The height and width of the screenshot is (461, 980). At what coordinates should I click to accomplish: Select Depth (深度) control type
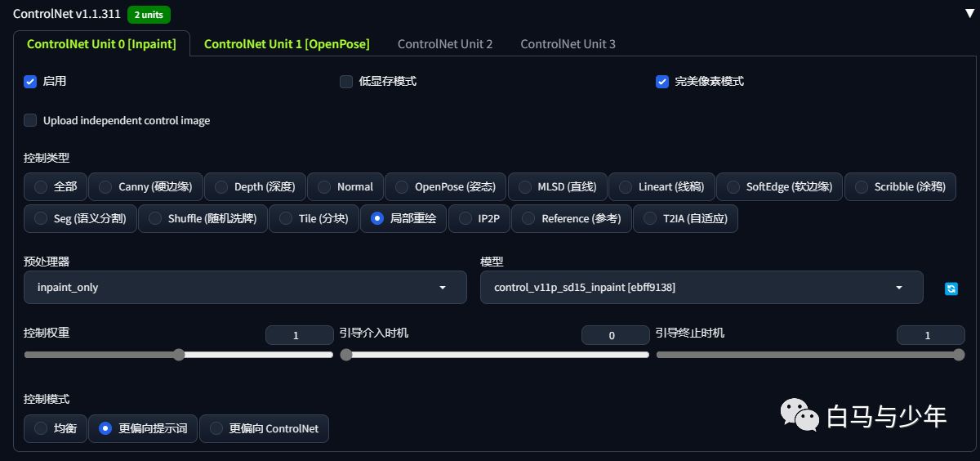click(x=255, y=186)
